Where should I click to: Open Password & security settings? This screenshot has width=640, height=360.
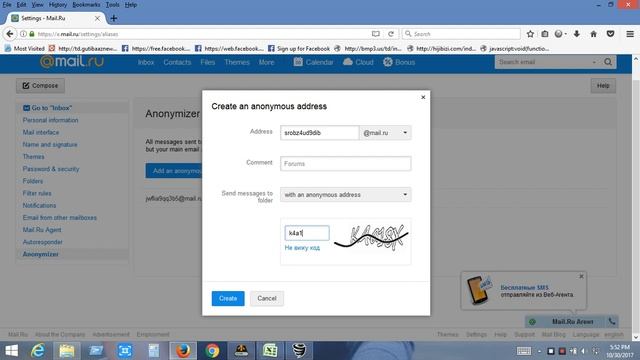(51, 169)
